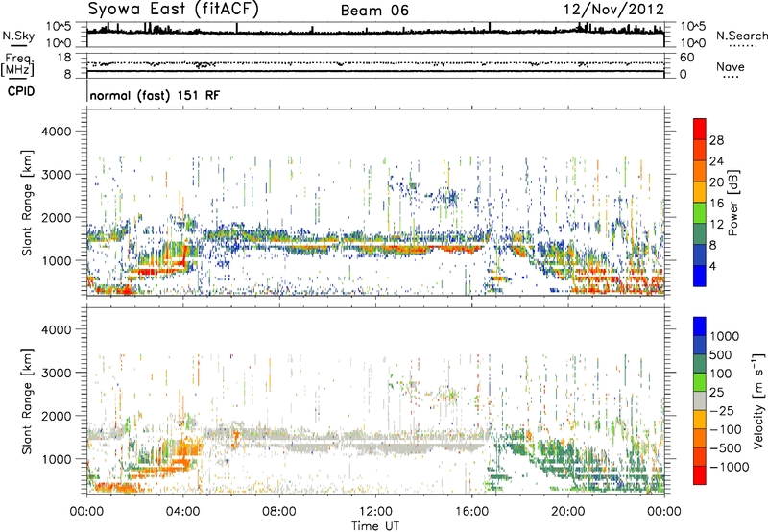Click the '16' tick on the Power scale
768x532 pixels.
point(716,204)
